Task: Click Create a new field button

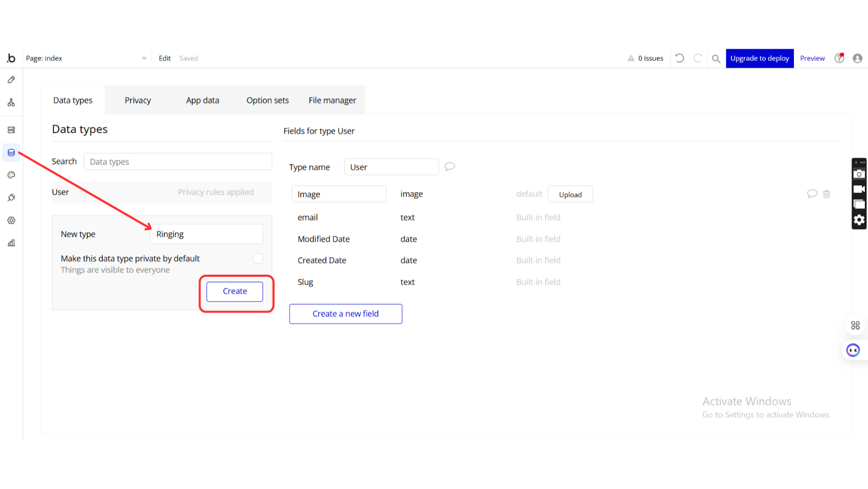Action: click(346, 314)
